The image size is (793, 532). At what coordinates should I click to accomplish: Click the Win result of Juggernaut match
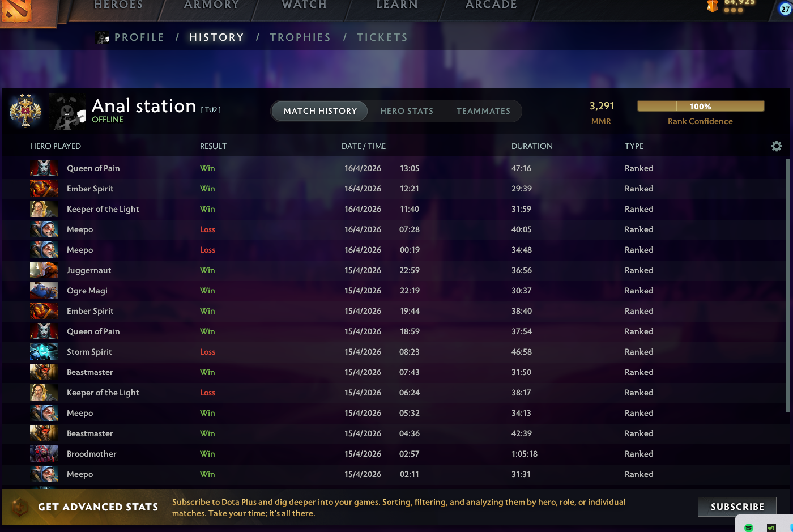(x=207, y=270)
